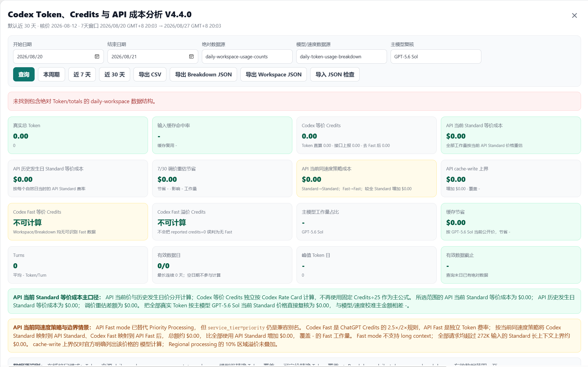Click 'API 当前 Standard 等价成本主口径' heading

(x=57, y=297)
